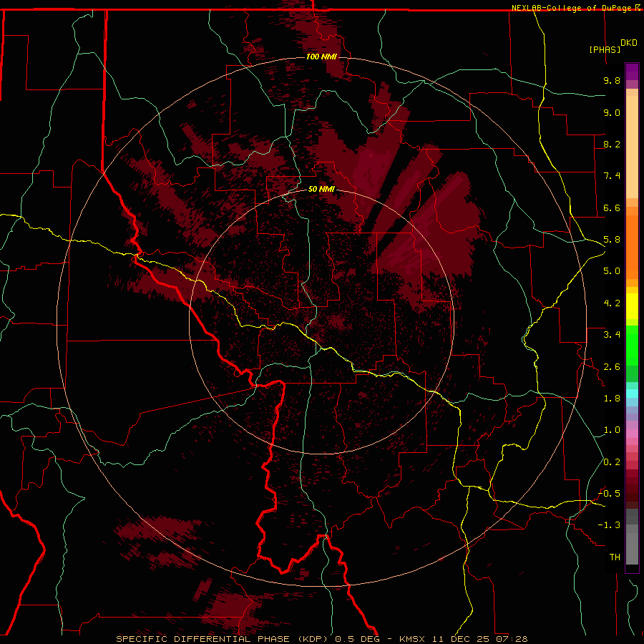
Task: Pick the yellow segment of the colorbar
Action: pos(632,306)
